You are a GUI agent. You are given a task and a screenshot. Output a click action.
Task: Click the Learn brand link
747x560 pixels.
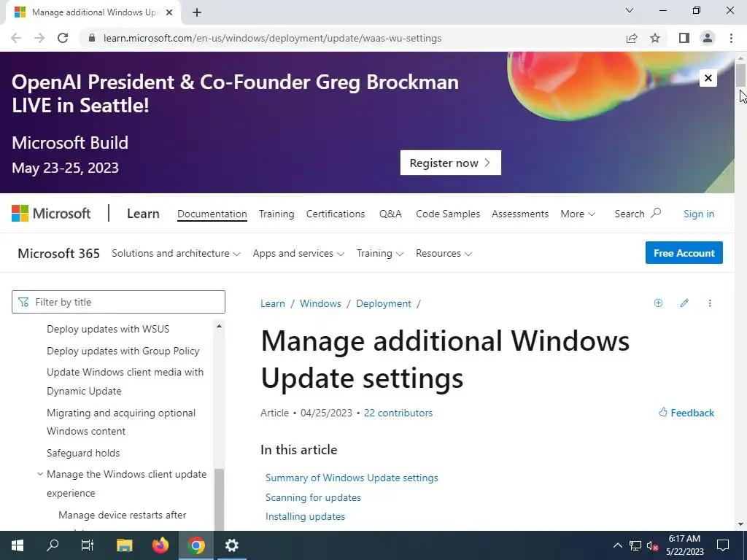point(143,214)
